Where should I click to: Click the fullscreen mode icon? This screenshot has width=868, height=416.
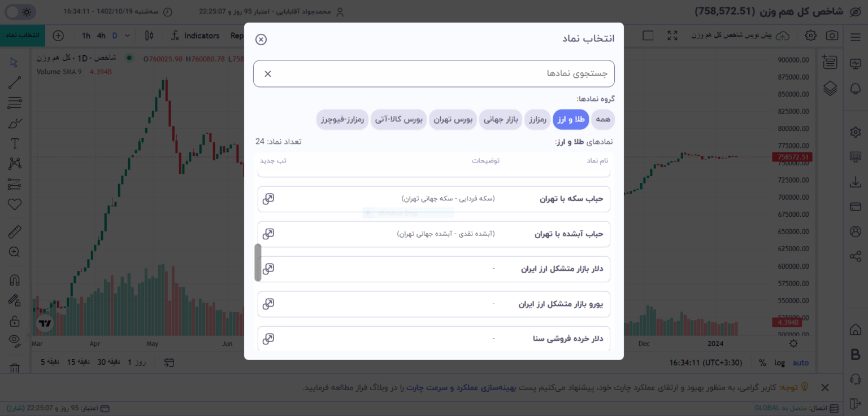(672, 36)
